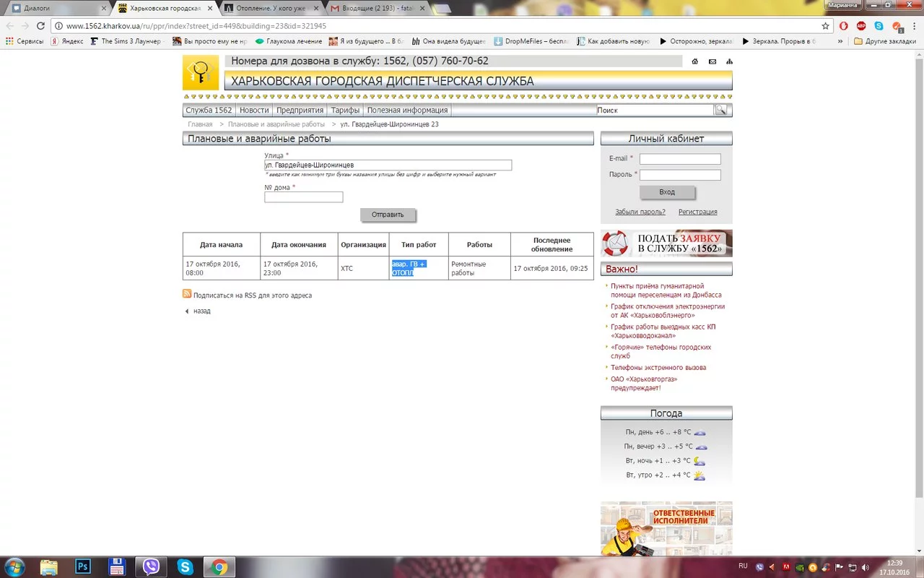The image size is (924, 578).
Task: Click the Nvidia icon in system tray
Action: (799, 567)
